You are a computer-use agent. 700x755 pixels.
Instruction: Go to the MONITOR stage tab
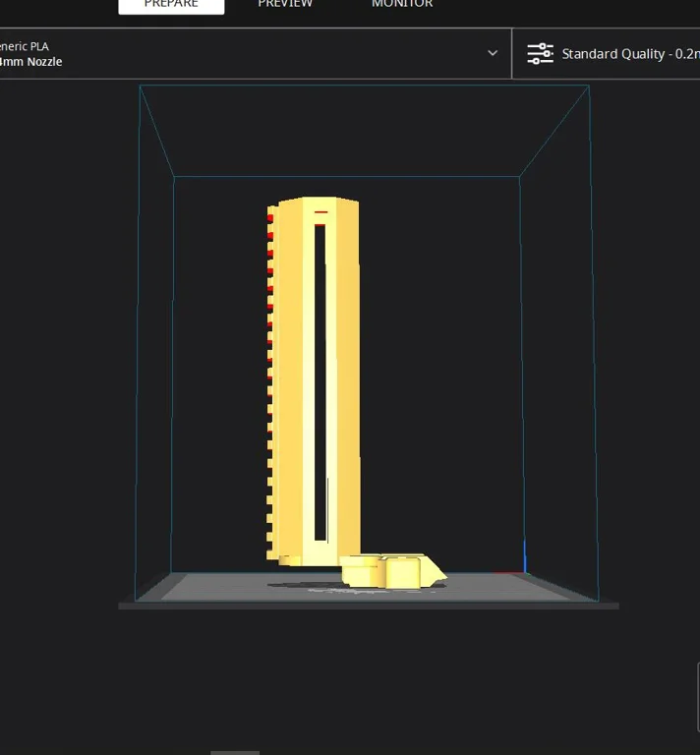401,5
